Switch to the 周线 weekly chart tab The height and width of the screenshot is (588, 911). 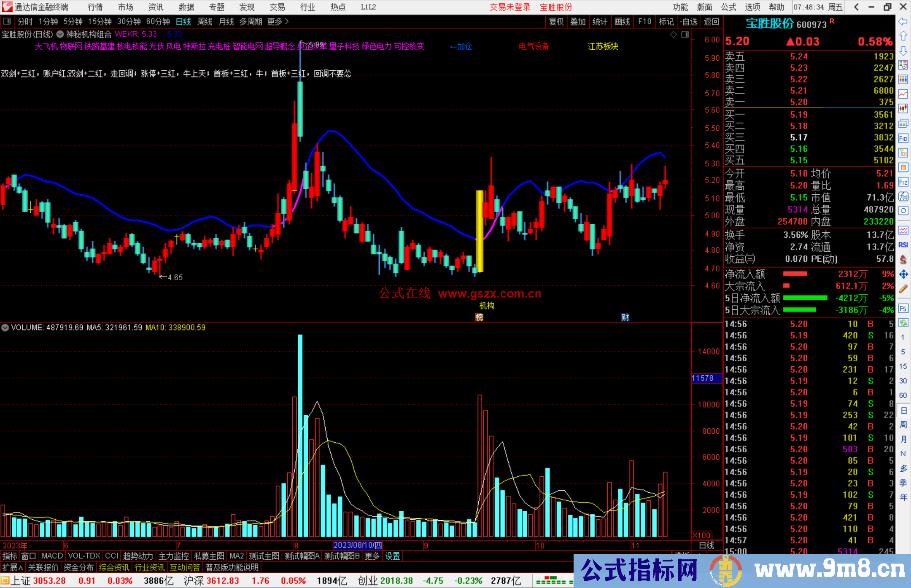coord(205,21)
